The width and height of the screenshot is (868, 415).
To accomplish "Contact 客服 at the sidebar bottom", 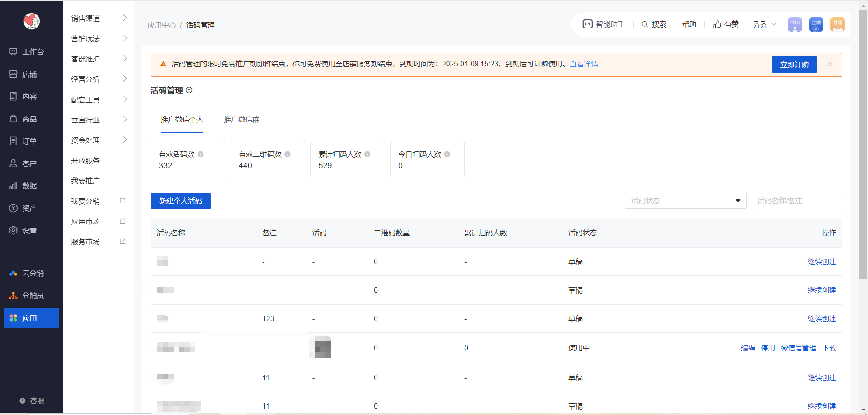I will pos(32,401).
